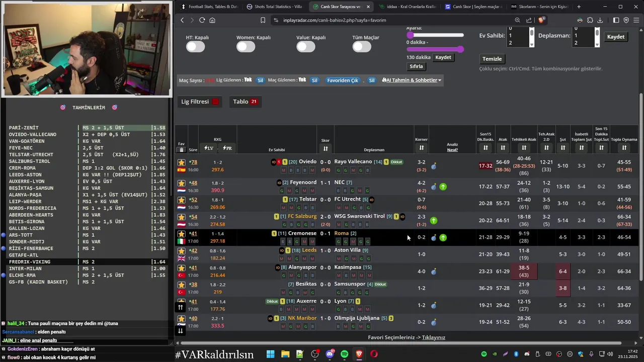Toggle the Women: Kapalı switch
644x362 pixels.
tap(246, 47)
